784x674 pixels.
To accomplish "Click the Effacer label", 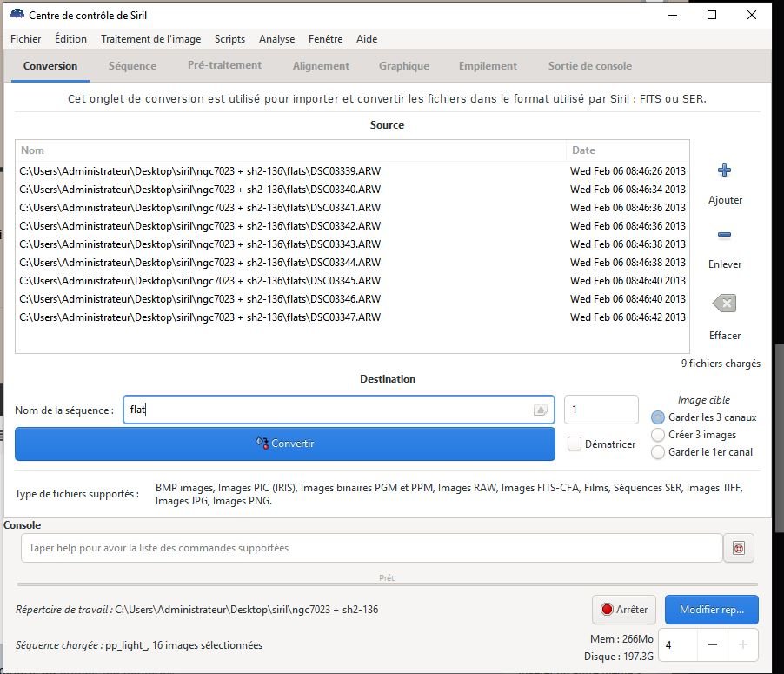I will click(725, 336).
